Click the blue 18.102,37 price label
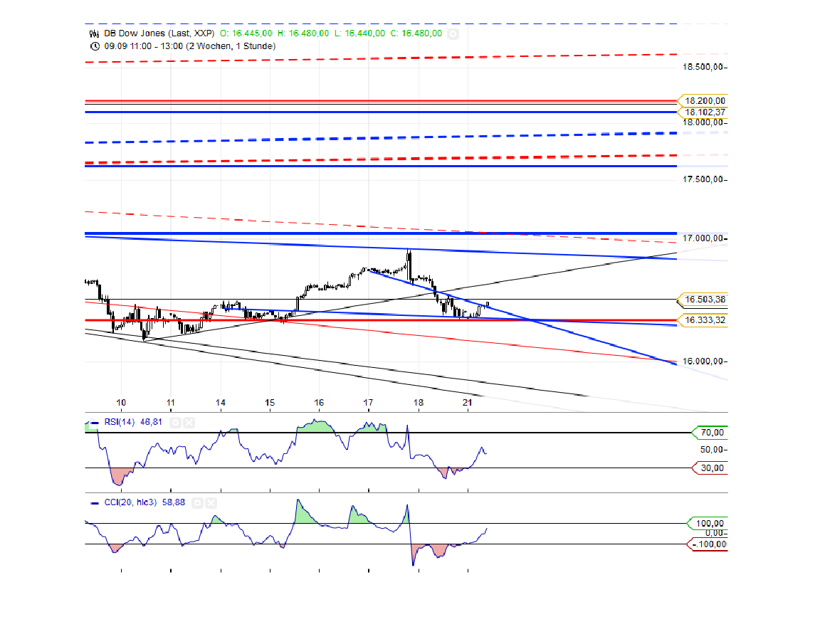 pos(704,111)
